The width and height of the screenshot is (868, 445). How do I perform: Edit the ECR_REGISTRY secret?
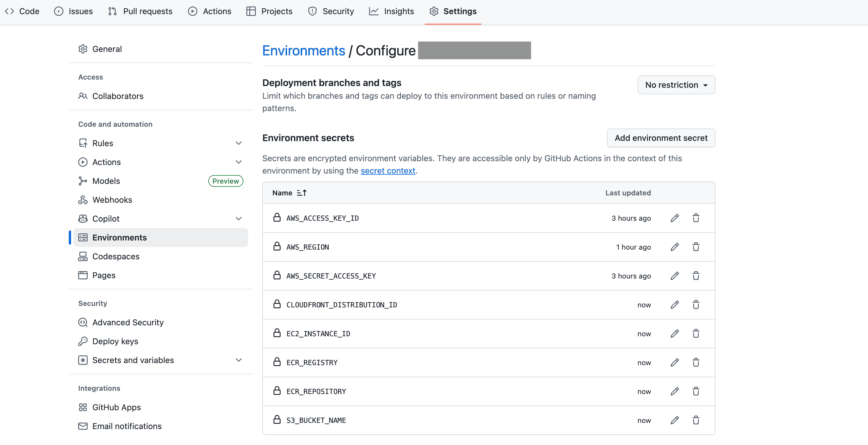click(674, 362)
